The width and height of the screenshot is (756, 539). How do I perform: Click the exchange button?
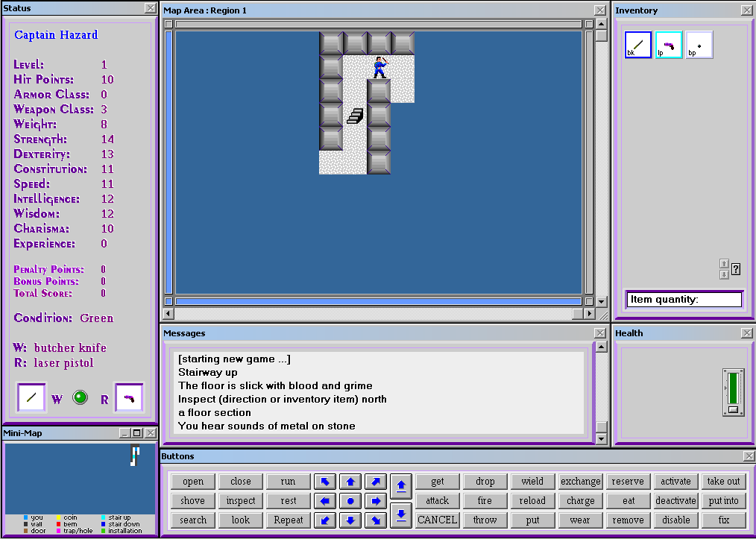581,481
